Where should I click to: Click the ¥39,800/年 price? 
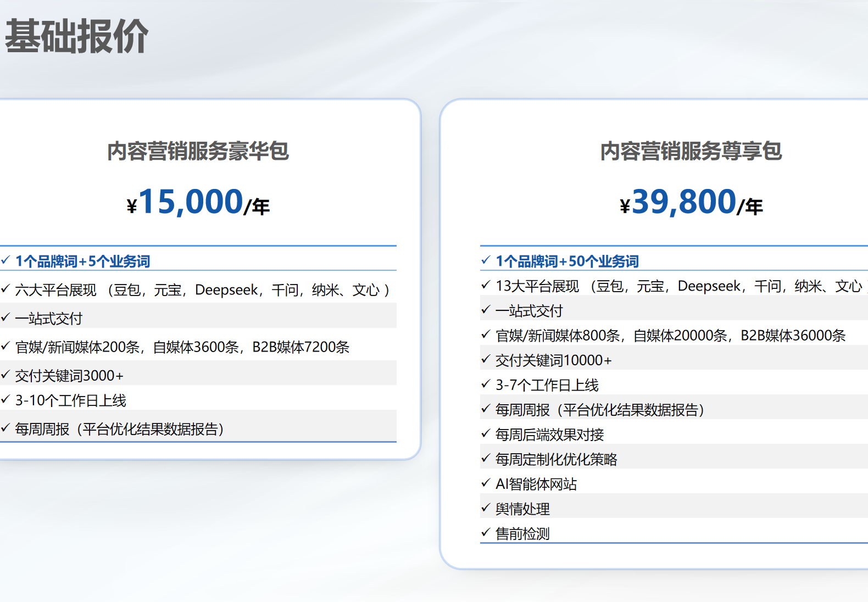point(691,202)
